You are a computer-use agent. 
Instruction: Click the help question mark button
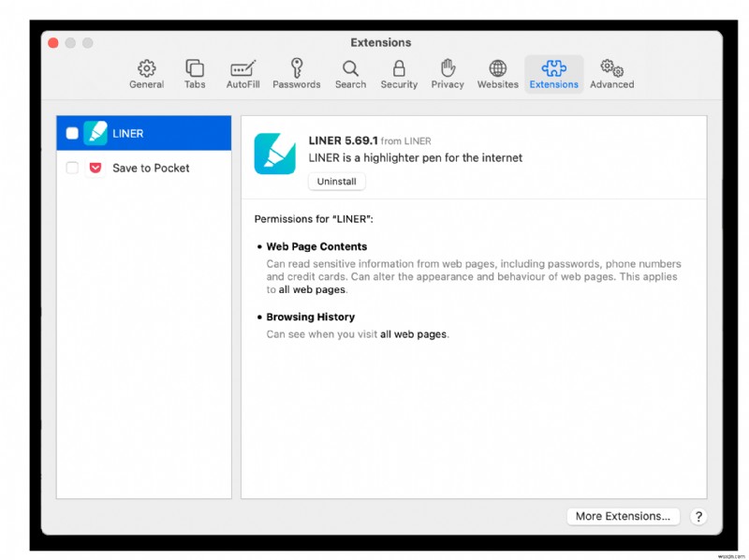(698, 517)
